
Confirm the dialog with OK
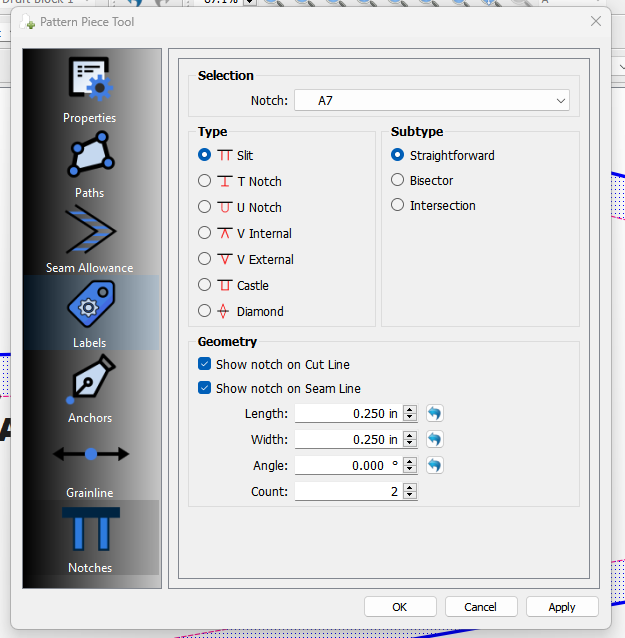[400, 607]
